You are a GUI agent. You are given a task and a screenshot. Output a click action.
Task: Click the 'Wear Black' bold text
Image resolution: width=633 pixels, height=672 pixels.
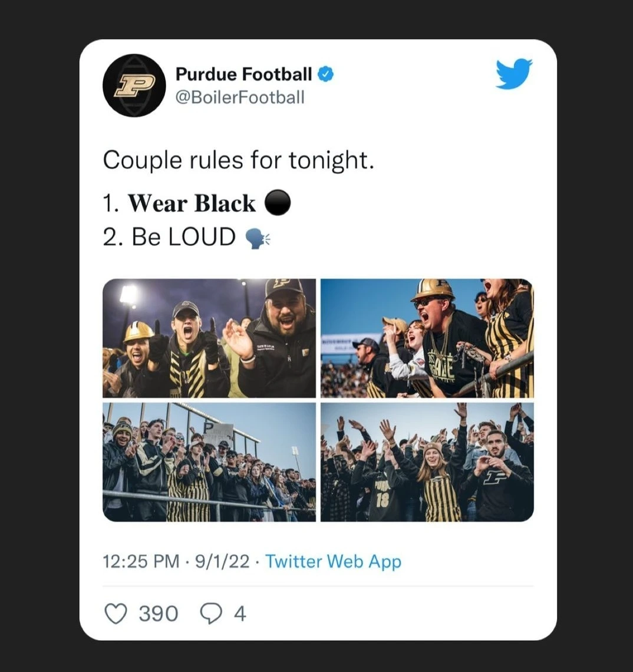click(x=192, y=203)
